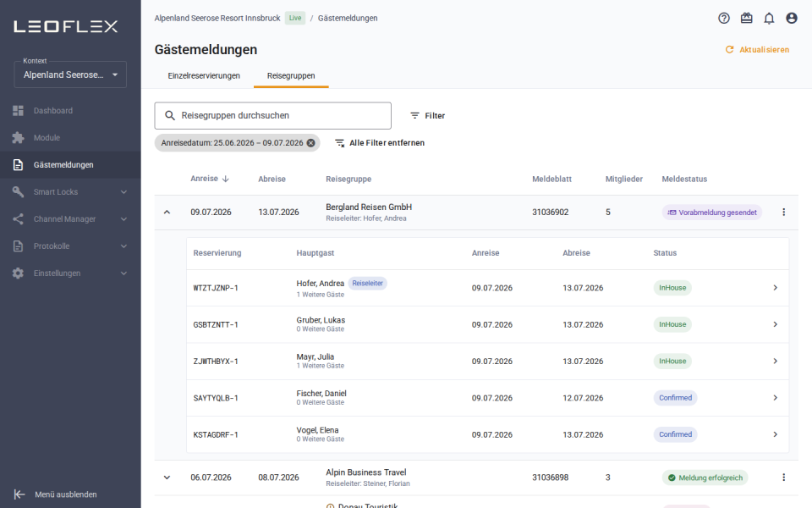812x508 pixels.
Task: Click Alle Filter entfernen
Action: click(x=380, y=143)
